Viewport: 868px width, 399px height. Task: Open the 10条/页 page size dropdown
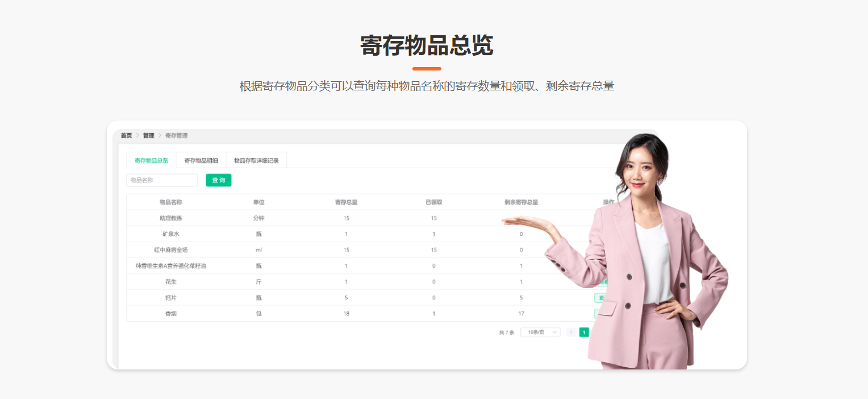[540, 332]
